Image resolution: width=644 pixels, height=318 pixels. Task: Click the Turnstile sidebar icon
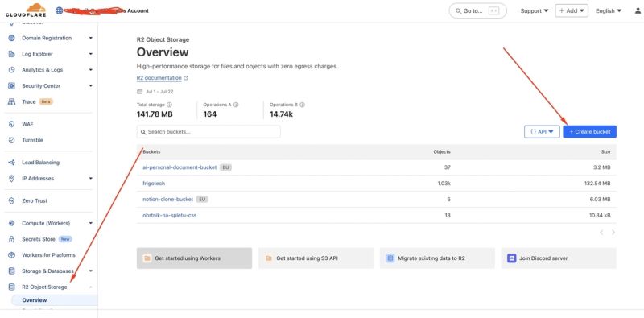pyautogui.click(x=11, y=140)
